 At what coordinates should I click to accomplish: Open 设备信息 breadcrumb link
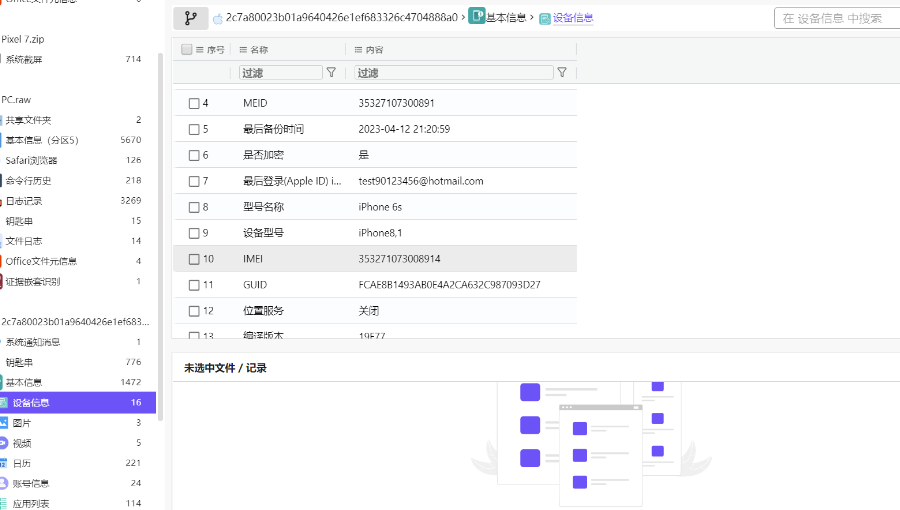573,18
